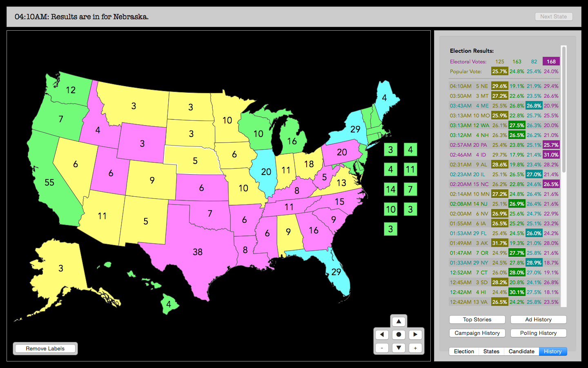Screen dimensions: 588x368
Task: Open the States tab
Action: click(491, 351)
